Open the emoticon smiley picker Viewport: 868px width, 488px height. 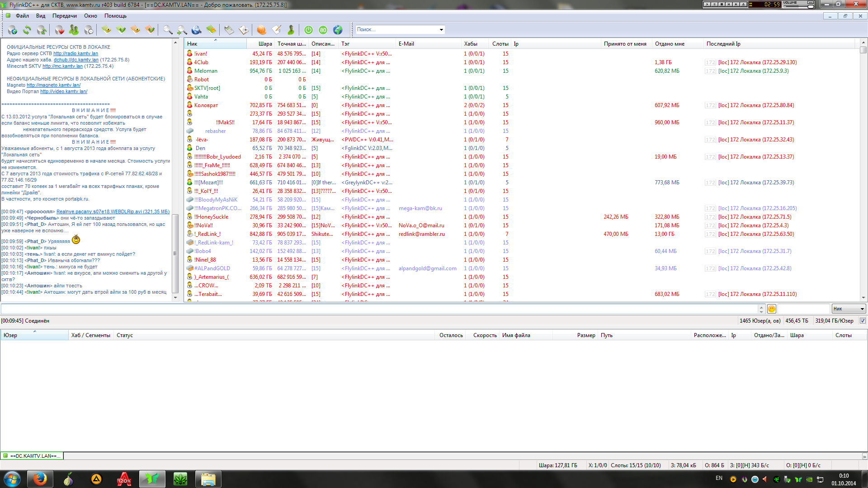pos(772,309)
